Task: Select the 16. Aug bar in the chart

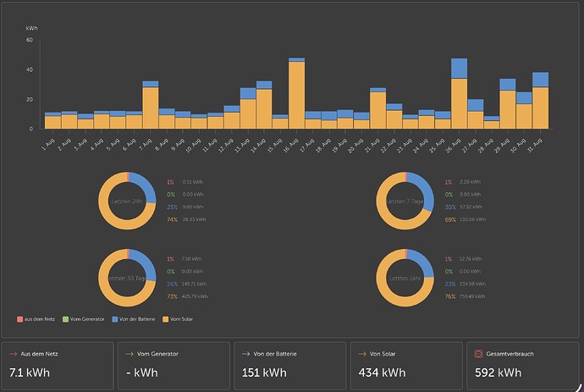Action: pos(296,93)
